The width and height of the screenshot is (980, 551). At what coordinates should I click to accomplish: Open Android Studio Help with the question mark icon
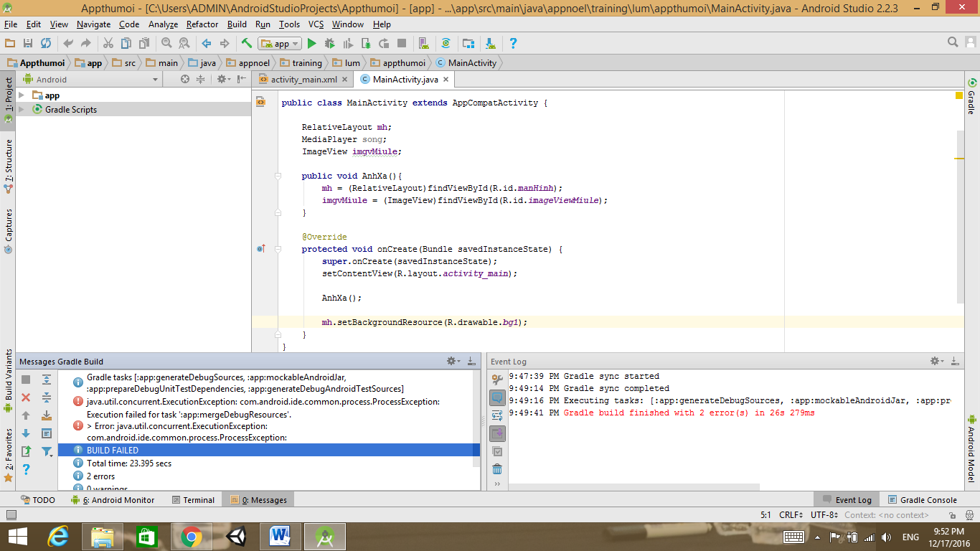pyautogui.click(x=513, y=43)
